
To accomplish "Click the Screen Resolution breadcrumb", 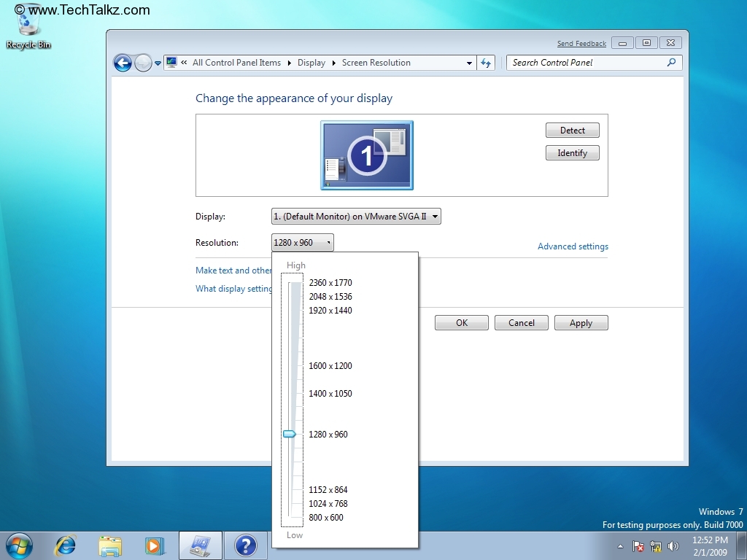I will 376,63.
